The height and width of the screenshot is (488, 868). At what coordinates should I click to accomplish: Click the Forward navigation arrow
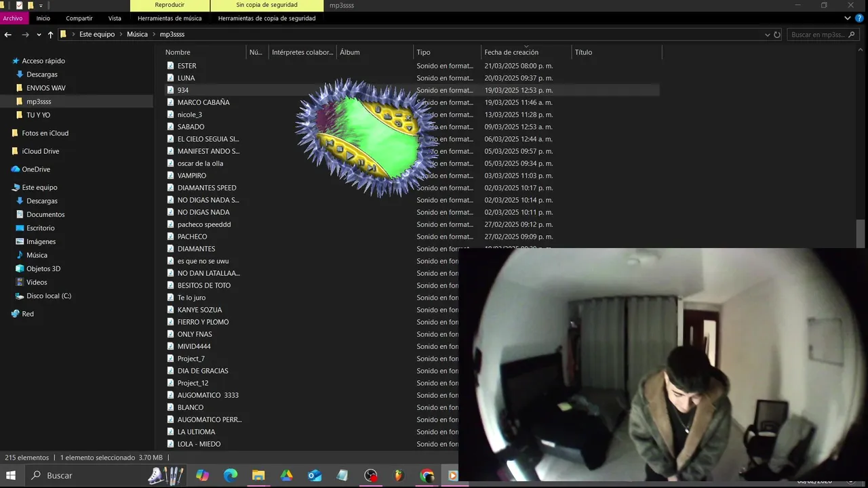tap(25, 35)
